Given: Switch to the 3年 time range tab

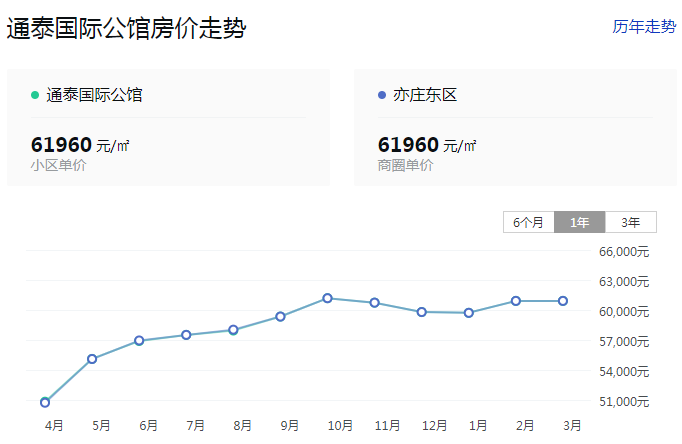Looking at the screenshot, I should click(630, 222).
